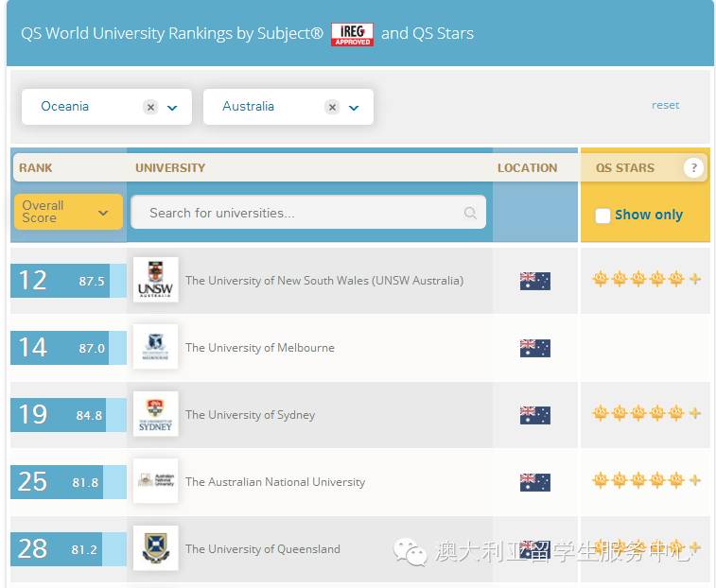Expand the Oceania region dropdown
This screenshot has width=716, height=588.
[172, 108]
